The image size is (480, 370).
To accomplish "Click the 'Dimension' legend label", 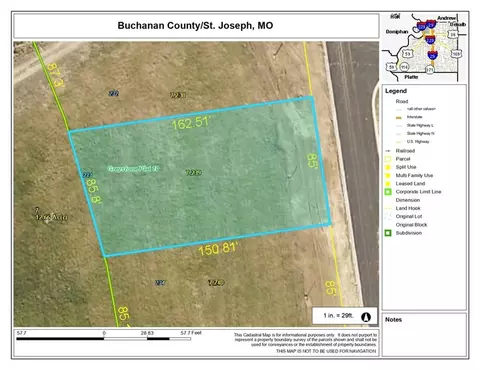I will (408, 200).
